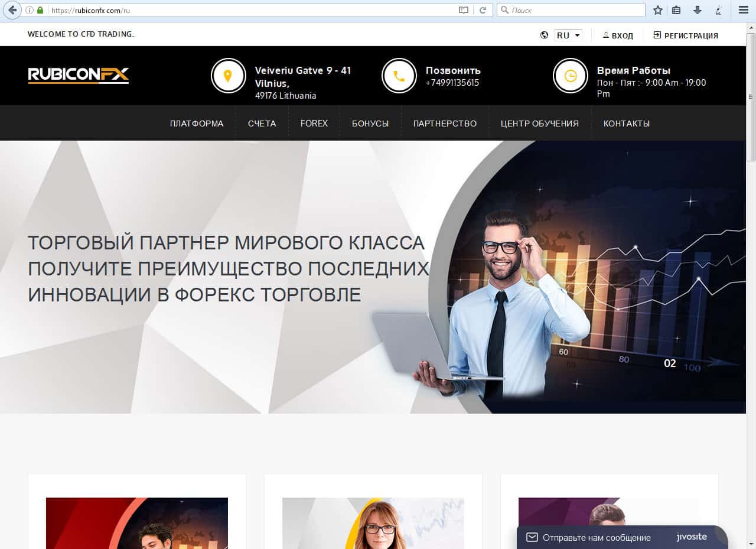Click the '49176 Lithuania' postal text
This screenshot has height=549, width=756.
pyautogui.click(x=286, y=96)
